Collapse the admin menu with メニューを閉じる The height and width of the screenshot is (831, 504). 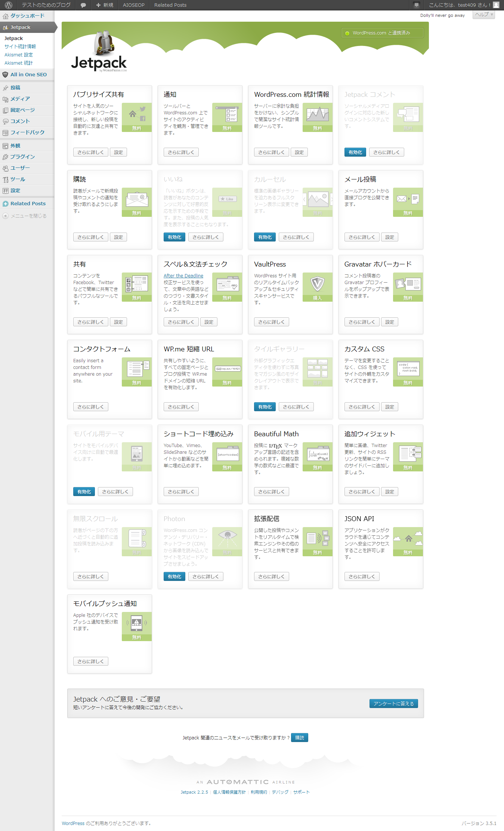tap(25, 216)
